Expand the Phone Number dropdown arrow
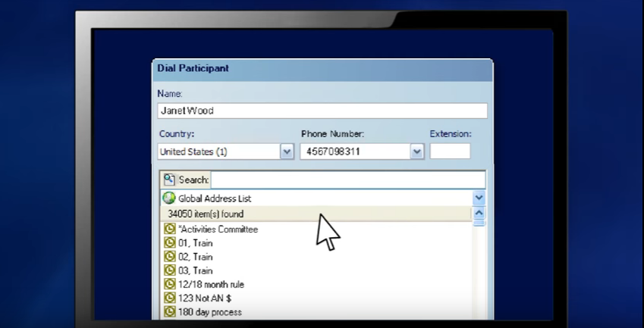 click(x=416, y=152)
